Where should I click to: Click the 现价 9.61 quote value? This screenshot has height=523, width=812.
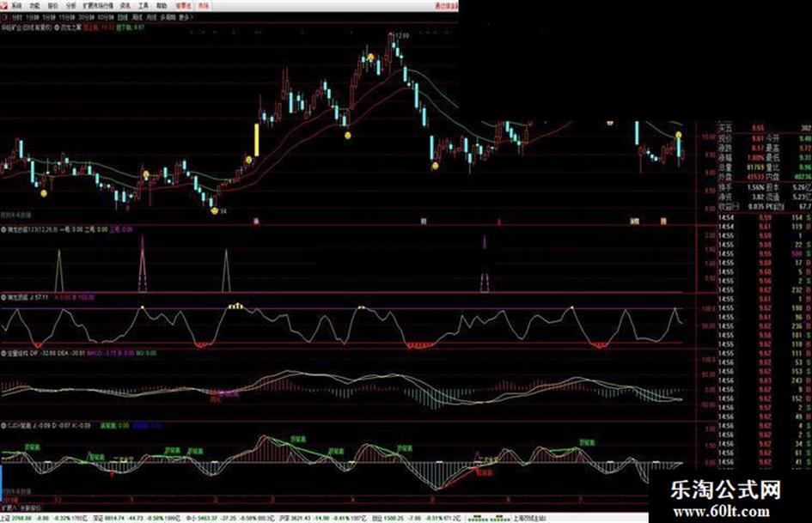click(x=758, y=138)
